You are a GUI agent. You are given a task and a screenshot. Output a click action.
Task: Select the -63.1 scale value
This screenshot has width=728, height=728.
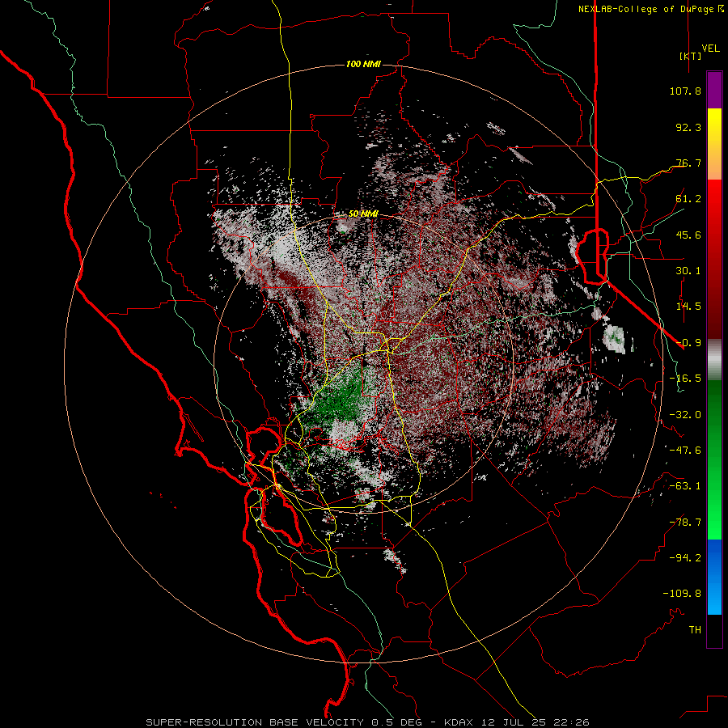pyautogui.click(x=685, y=486)
